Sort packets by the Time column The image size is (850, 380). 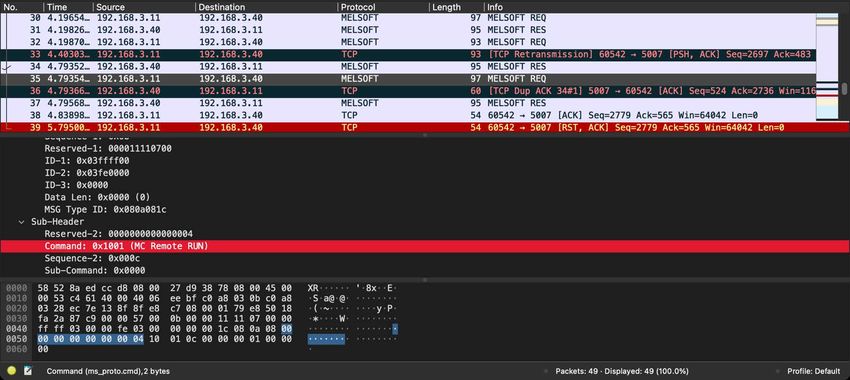(x=68, y=7)
